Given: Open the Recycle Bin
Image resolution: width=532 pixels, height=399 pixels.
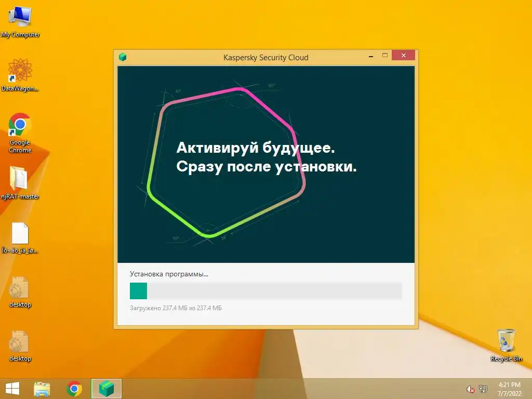Looking at the screenshot, I should point(506,345).
